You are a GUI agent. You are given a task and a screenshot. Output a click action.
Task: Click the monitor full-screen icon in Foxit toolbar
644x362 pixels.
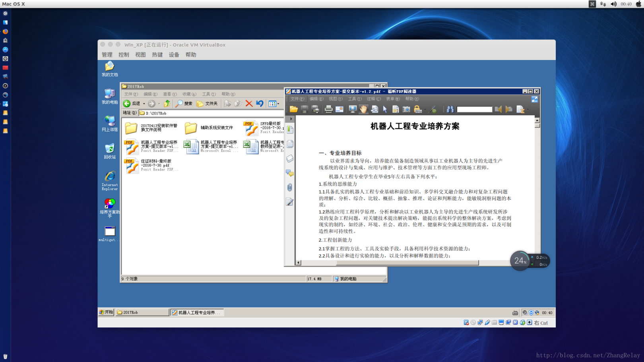353,109
